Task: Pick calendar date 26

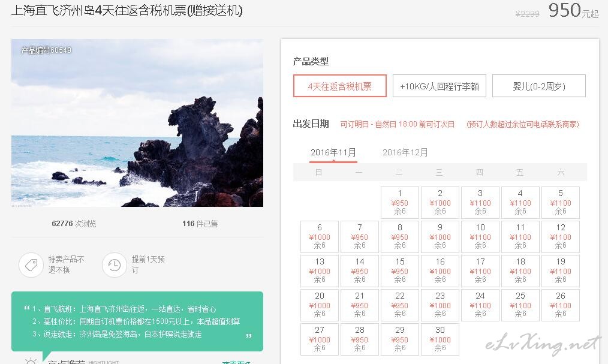Action: click(x=561, y=305)
